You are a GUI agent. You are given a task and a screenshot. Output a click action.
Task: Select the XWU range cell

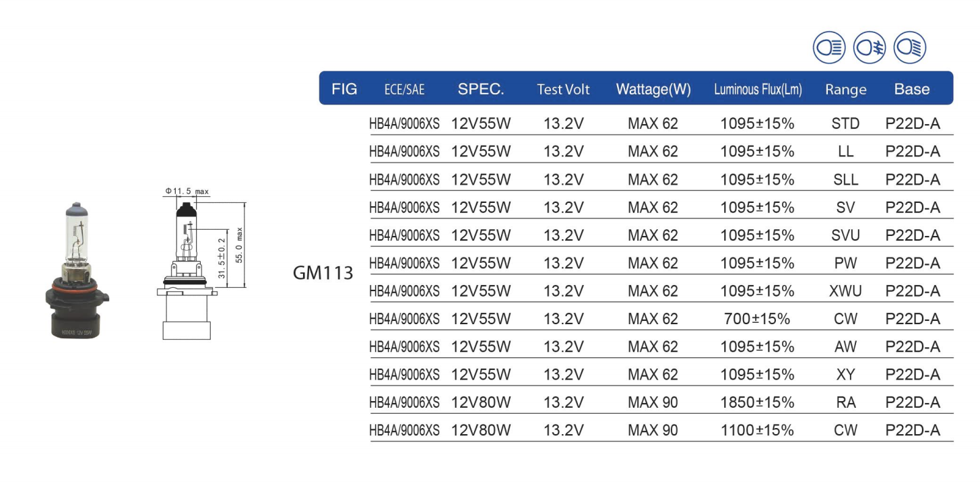[x=845, y=291]
